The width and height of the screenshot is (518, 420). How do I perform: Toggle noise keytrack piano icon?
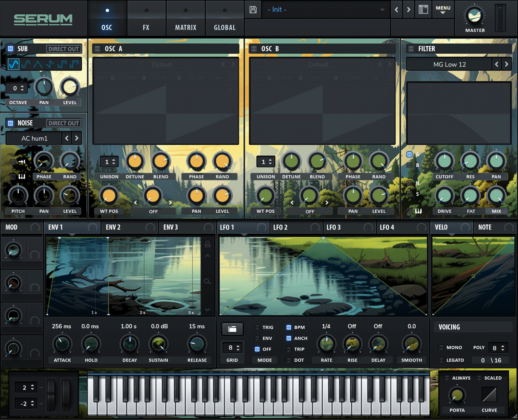pyautogui.click(x=22, y=177)
